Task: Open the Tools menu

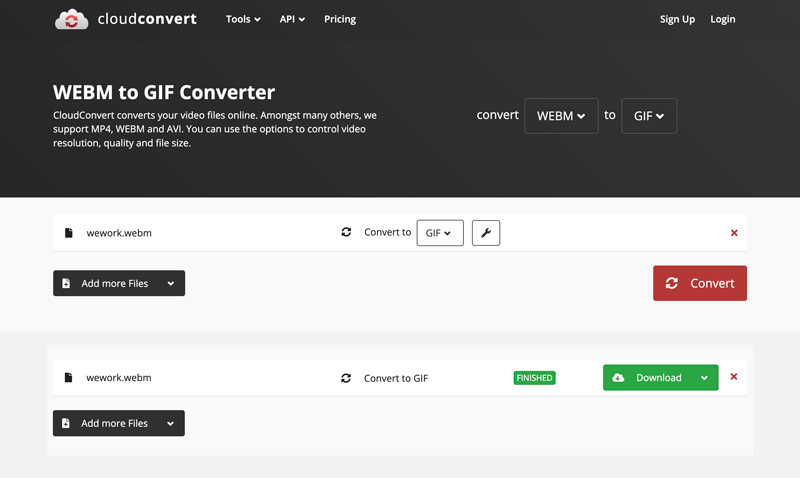Action: 243,19
